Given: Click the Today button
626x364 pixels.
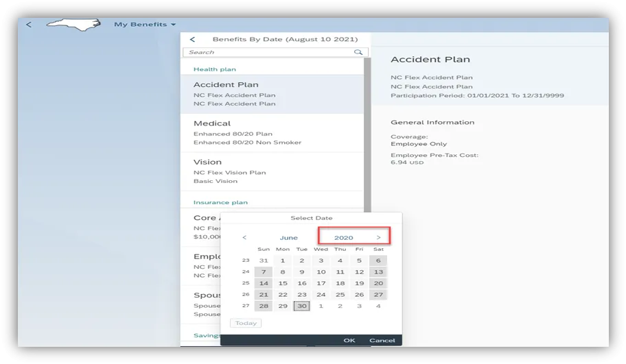Looking at the screenshot, I should 246,323.
